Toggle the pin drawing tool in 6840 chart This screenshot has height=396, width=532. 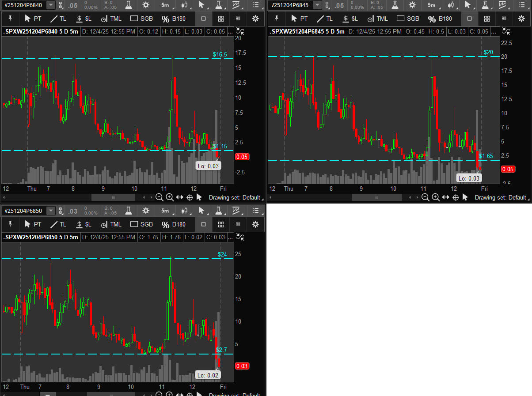tap(11, 19)
